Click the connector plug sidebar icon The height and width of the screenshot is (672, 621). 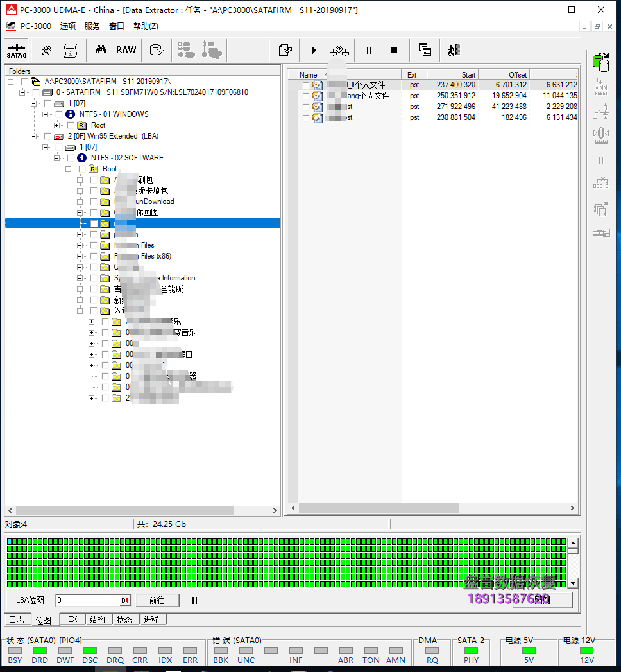point(601,233)
